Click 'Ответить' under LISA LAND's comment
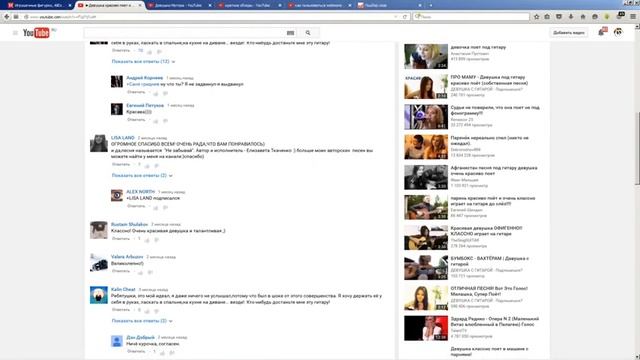 point(121,164)
